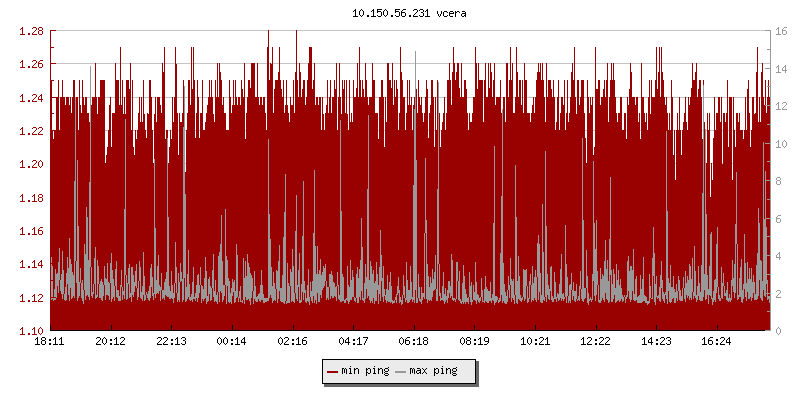Select the 22:13 time axis label
Viewport: 800px width, 400px height.
pyautogui.click(x=171, y=341)
